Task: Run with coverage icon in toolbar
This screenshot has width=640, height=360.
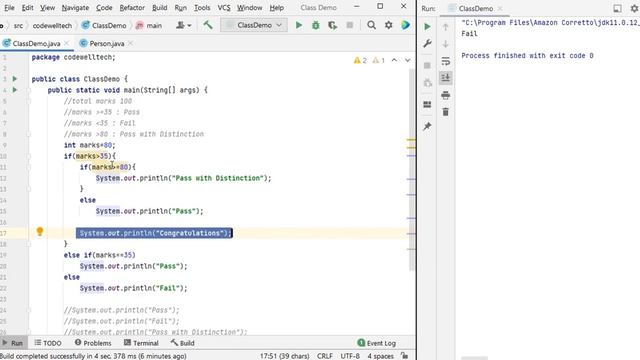Action: 333,25
